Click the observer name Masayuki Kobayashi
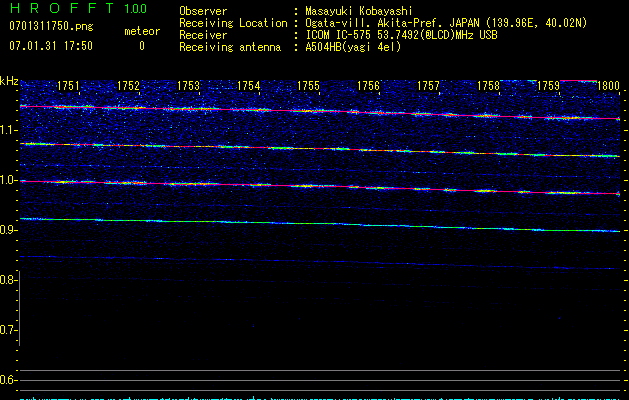 click(361, 12)
